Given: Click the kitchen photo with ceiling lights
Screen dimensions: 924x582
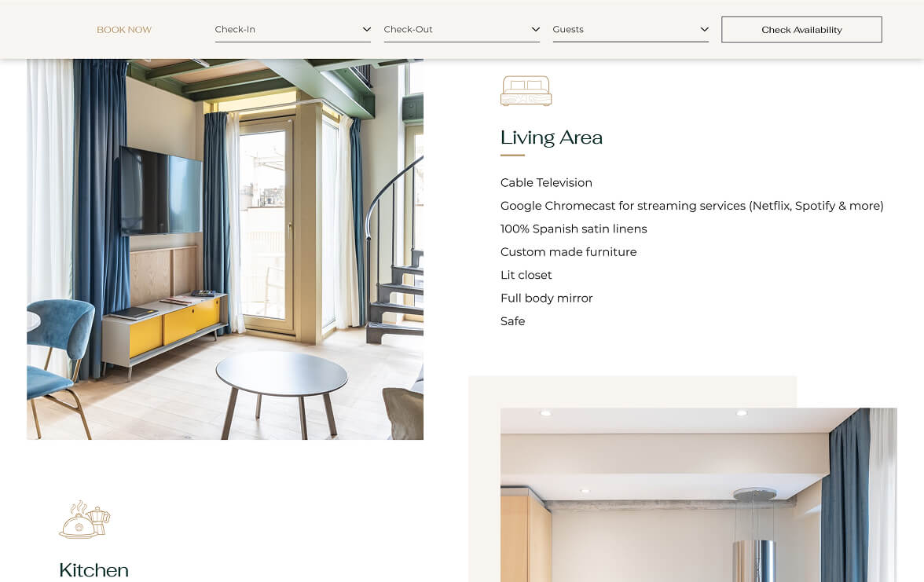Looking at the screenshot, I should click(x=698, y=495).
